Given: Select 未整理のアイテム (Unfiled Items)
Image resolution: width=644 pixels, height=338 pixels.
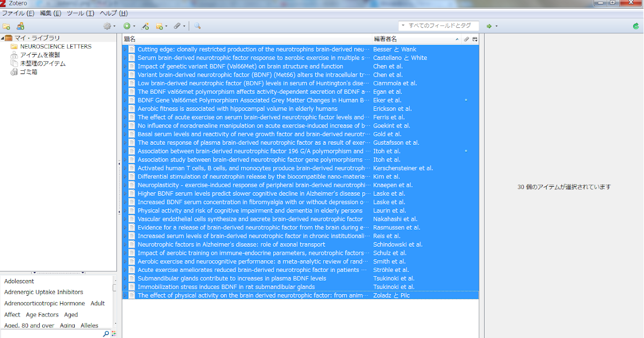Looking at the screenshot, I should (43, 64).
